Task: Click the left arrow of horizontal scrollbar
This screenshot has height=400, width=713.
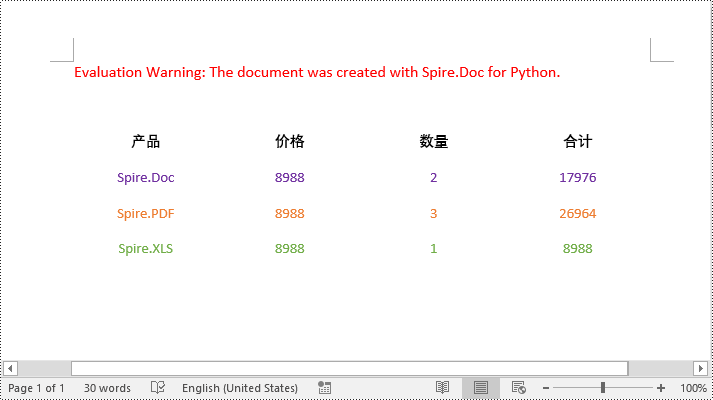Action: 10,368
